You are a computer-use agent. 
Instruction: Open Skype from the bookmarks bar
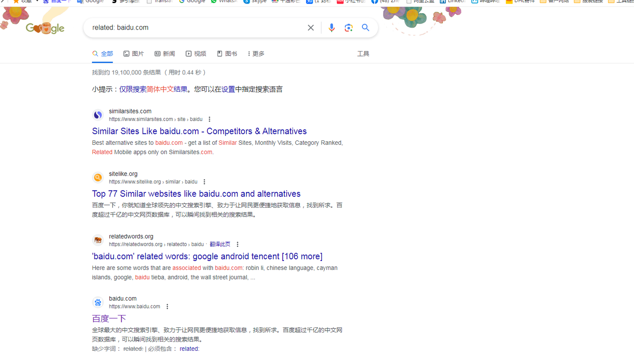coord(255,3)
